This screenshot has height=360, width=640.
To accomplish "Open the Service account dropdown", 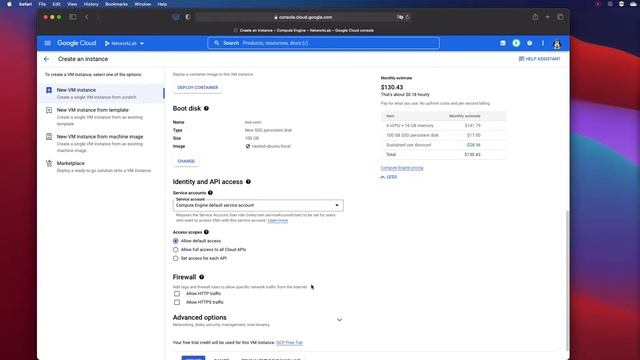I will point(258,205).
